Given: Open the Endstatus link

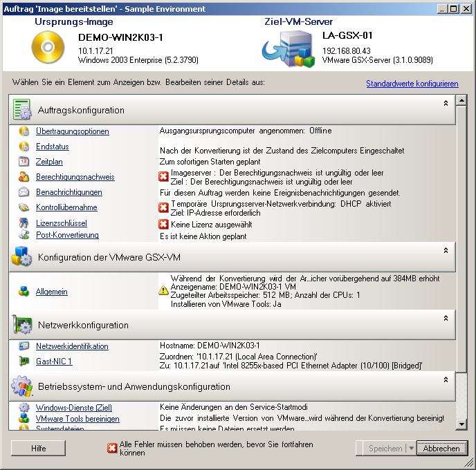Looking at the screenshot, I should [x=52, y=147].
